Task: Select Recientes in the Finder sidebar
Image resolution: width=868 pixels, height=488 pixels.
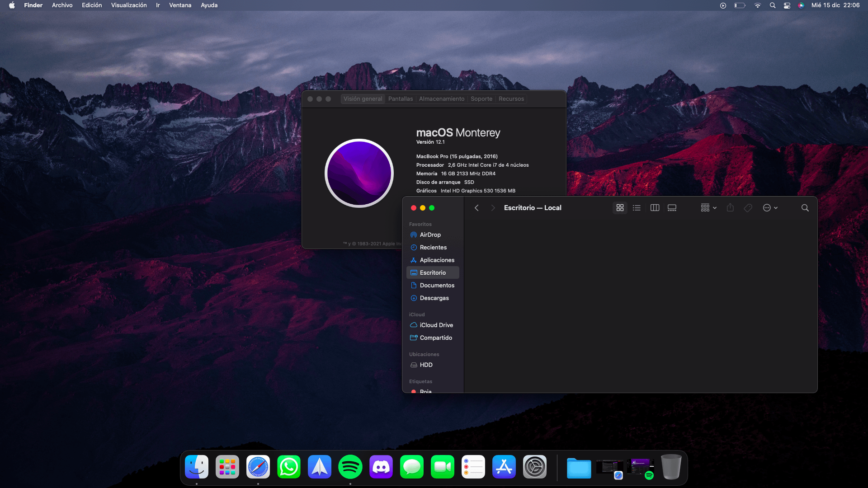Action: coord(433,248)
